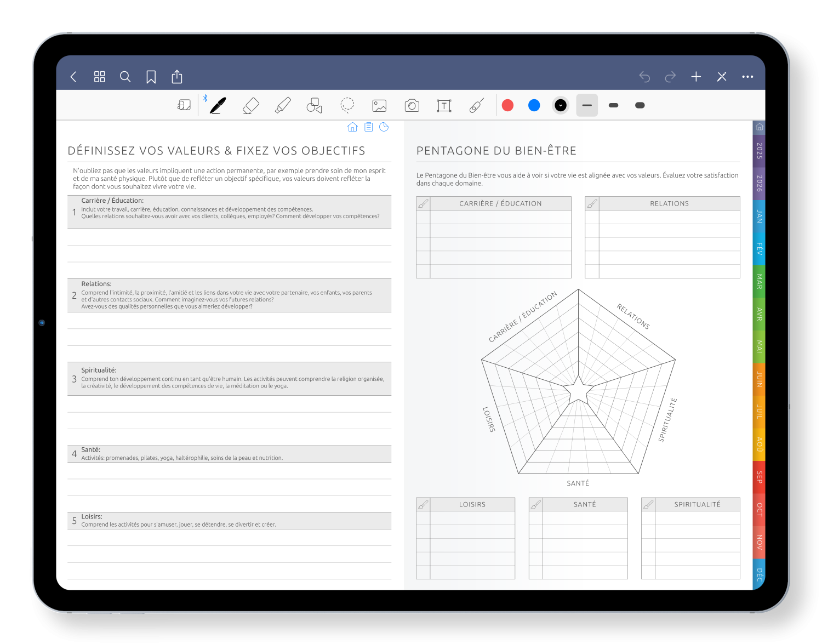
Task: Select the Highlighter tool
Action: click(x=283, y=105)
